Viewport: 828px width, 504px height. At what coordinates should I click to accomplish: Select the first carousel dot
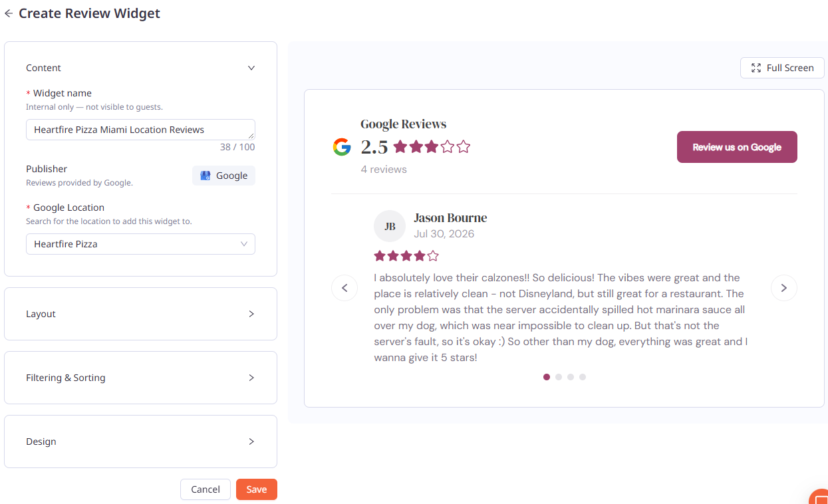(547, 377)
